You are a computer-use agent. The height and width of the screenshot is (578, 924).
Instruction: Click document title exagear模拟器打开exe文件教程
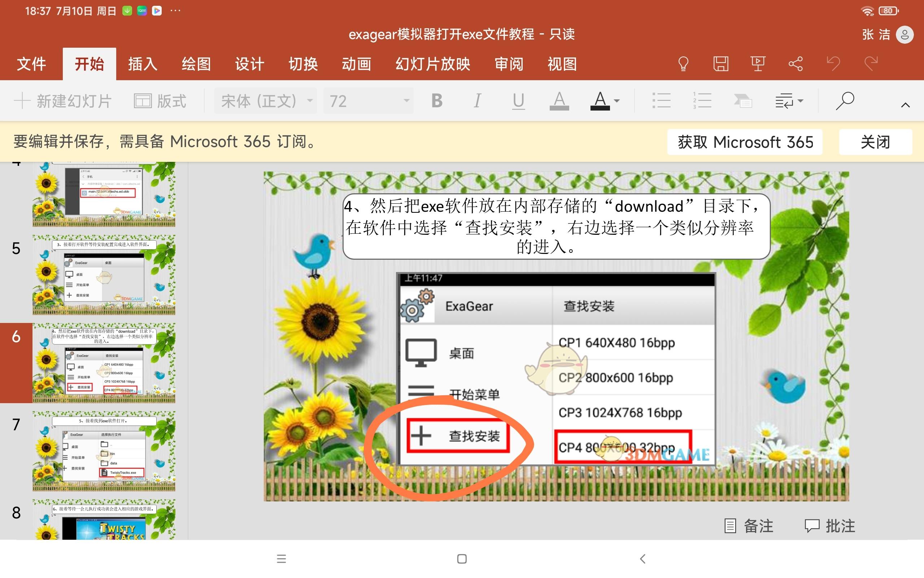pos(441,34)
